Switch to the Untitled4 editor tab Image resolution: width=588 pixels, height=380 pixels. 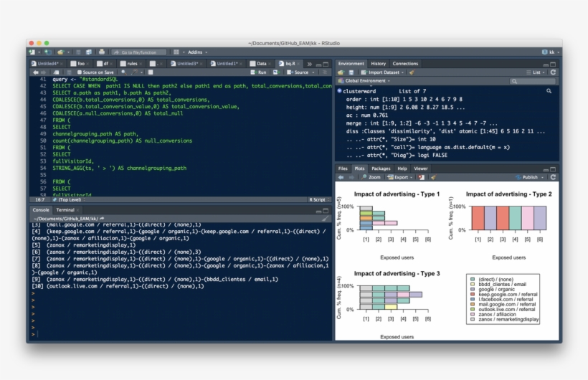pyautogui.click(x=47, y=64)
